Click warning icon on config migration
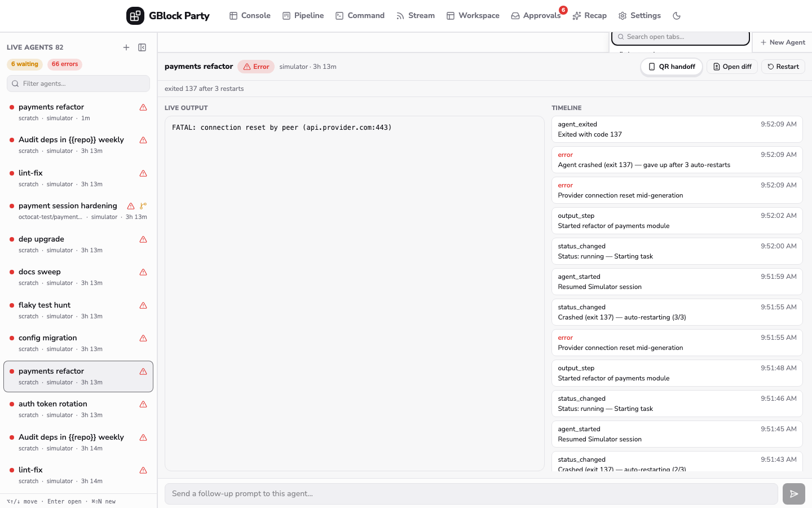Screen dimensions: 812x508 tap(143, 338)
